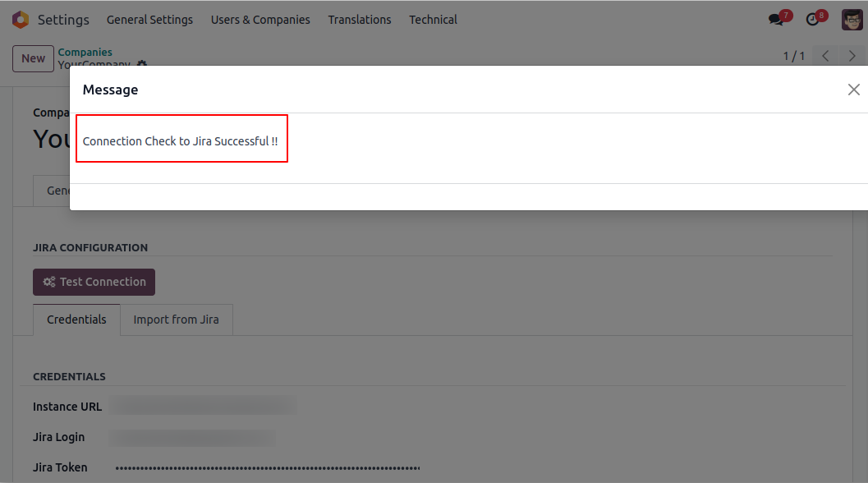Open the Technical menu
This screenshot has height=483, width=868.
click(433, 20)
